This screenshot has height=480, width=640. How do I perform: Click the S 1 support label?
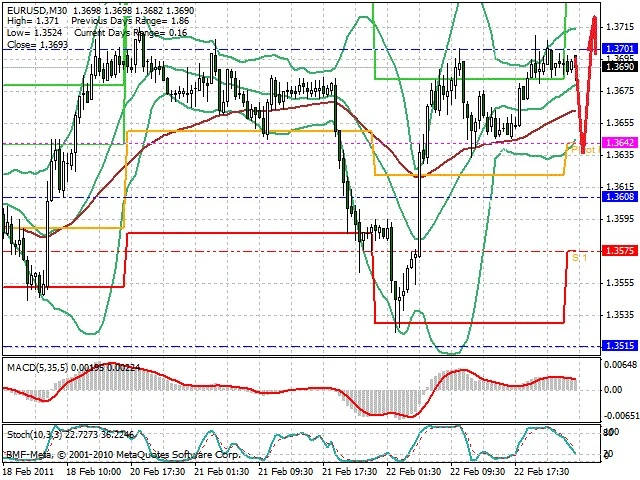580,258
